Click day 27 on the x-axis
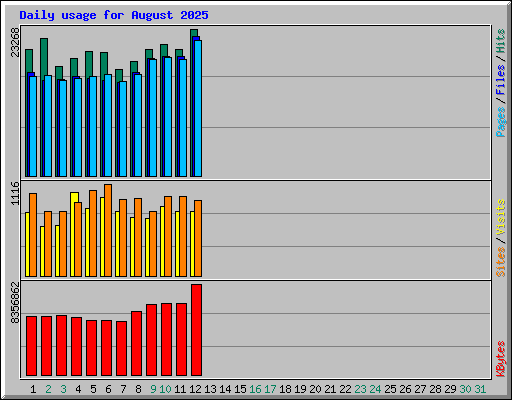The image size is (512, 400). click(x=420, y=389)
